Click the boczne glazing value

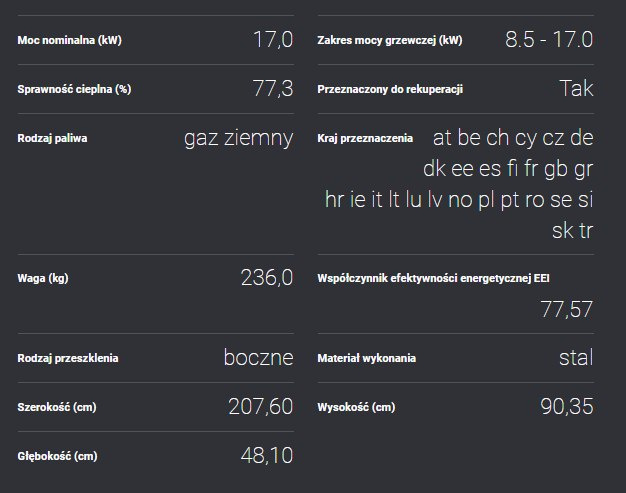pyautogui.click(x=258, y=357)
